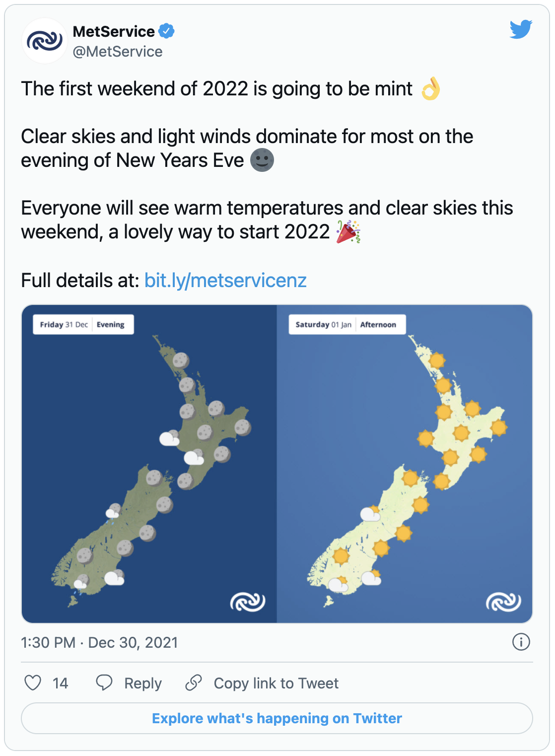555x756 pixels.
Task: Click the Reply text label
Action: [x=143, y=683]
